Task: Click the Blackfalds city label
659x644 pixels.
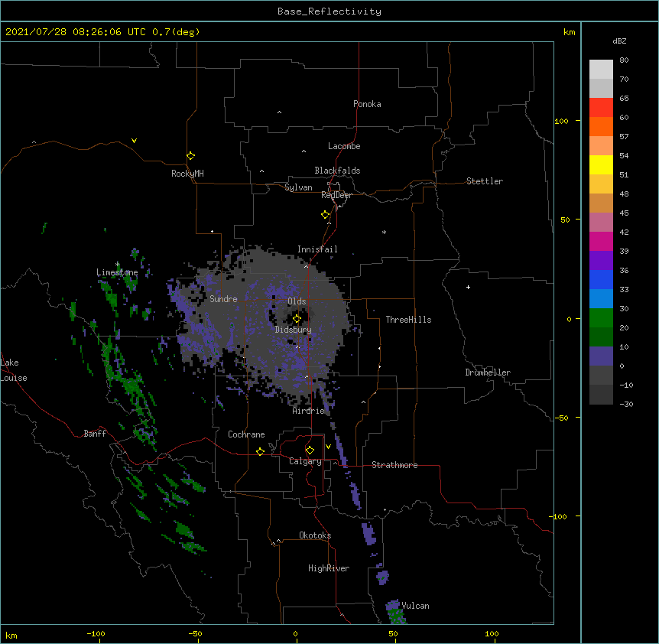Action: (x=337, y=171)
